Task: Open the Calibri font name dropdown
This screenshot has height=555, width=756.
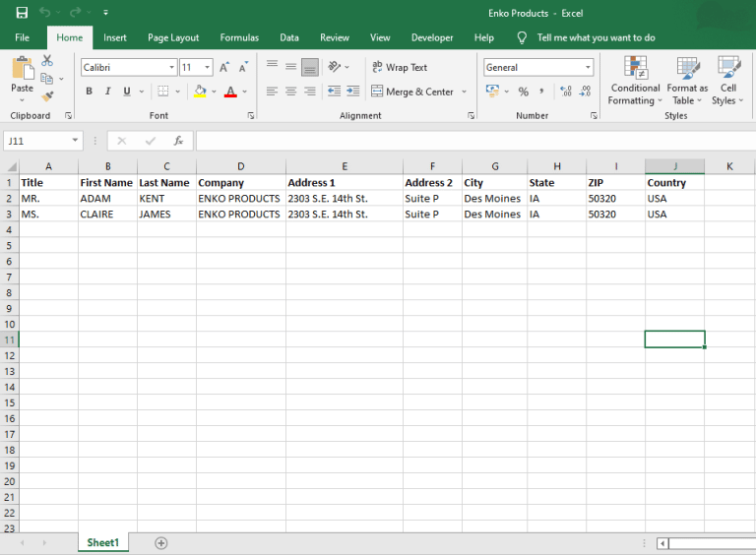Action: (171, 68)
